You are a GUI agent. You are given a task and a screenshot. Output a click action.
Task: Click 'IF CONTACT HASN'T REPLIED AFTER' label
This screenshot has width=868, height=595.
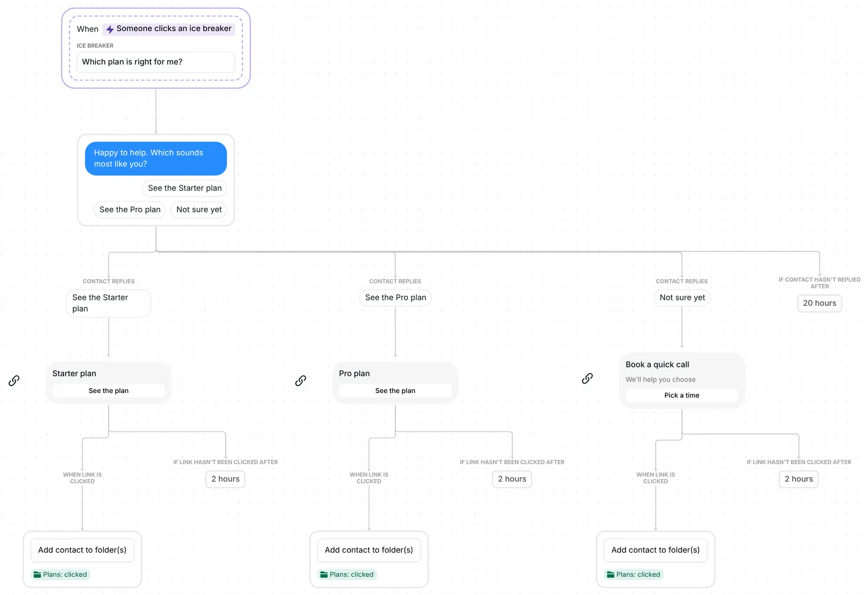(819, 283)
